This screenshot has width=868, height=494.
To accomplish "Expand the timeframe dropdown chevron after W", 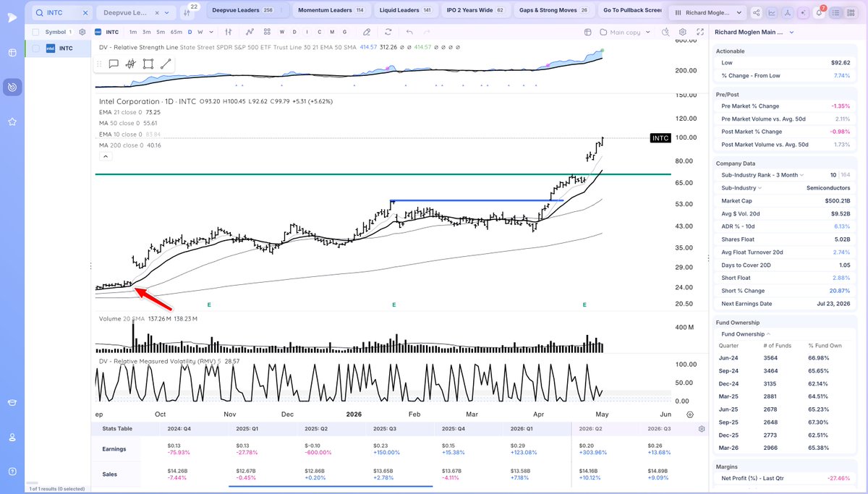I will click(x=211, y=33).
